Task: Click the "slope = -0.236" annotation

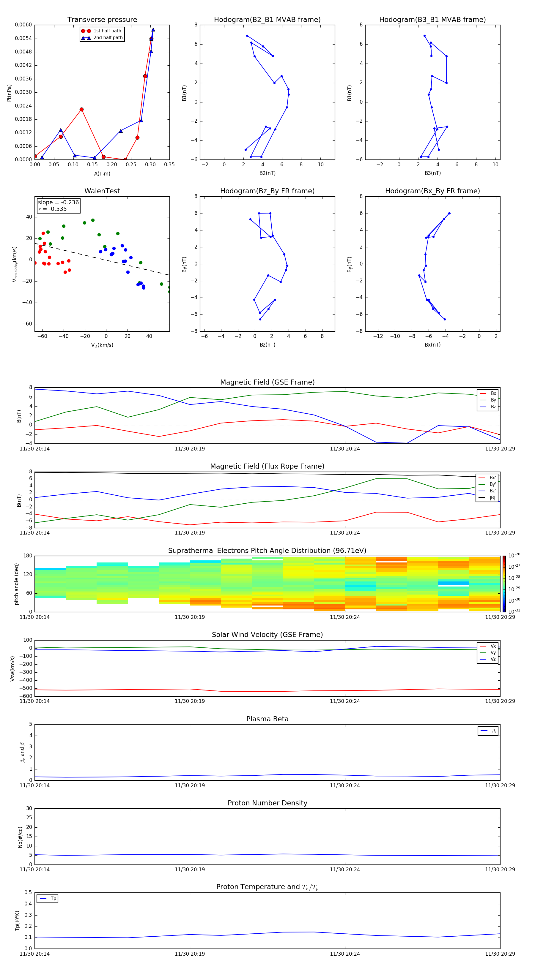Action: point(58,203)
